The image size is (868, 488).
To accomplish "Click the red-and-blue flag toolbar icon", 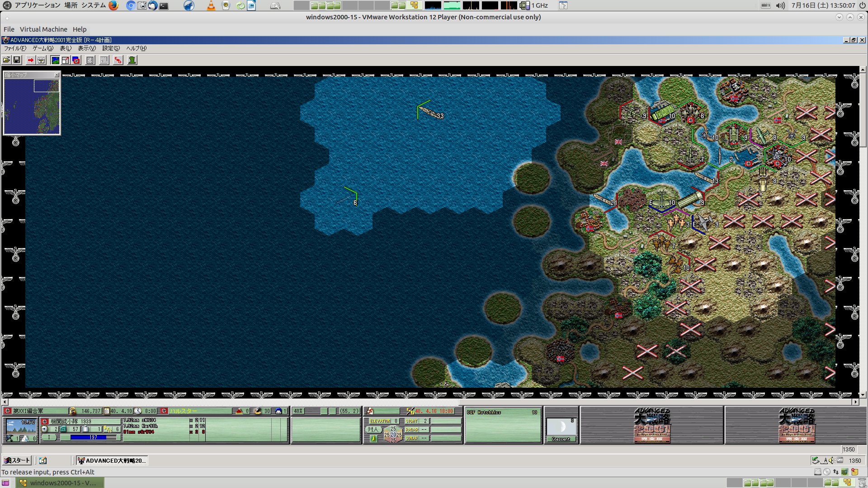I will [76, 60].
